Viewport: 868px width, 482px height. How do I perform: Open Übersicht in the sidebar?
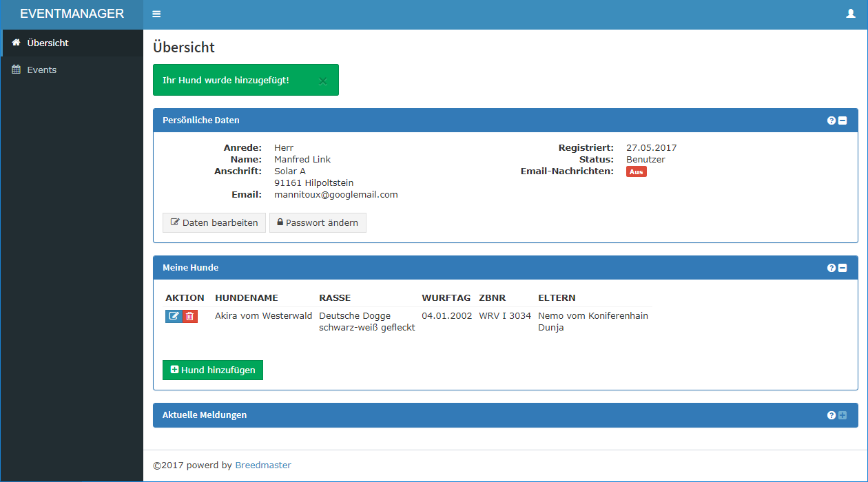pos(48,43)
